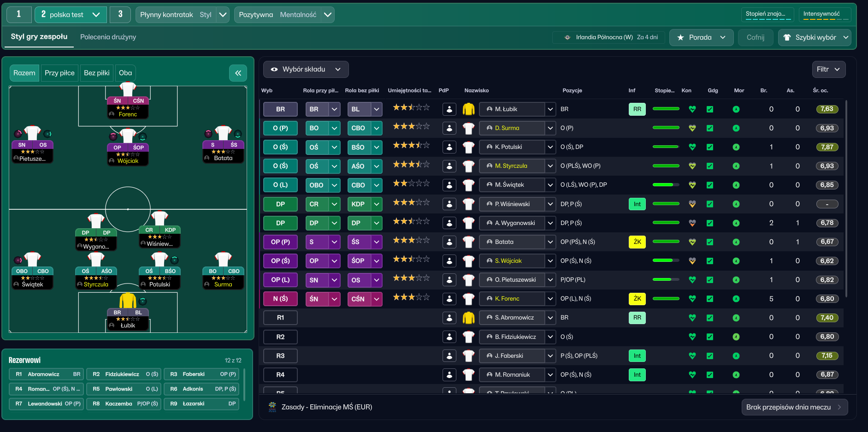Open the BR role dropdown for M. Łubik
868x432 pixels.
pos(334,109)
